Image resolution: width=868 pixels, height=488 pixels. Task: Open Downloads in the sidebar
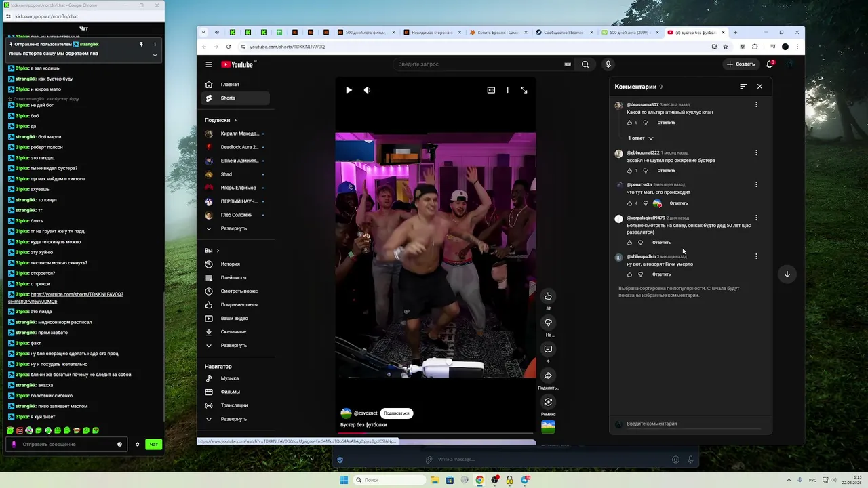point(237,332)
